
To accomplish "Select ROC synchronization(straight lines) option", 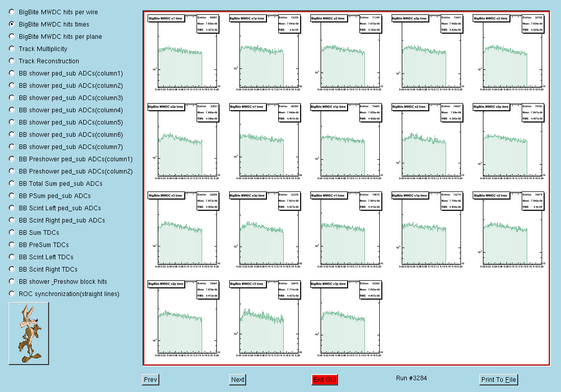I will (12, 293).
